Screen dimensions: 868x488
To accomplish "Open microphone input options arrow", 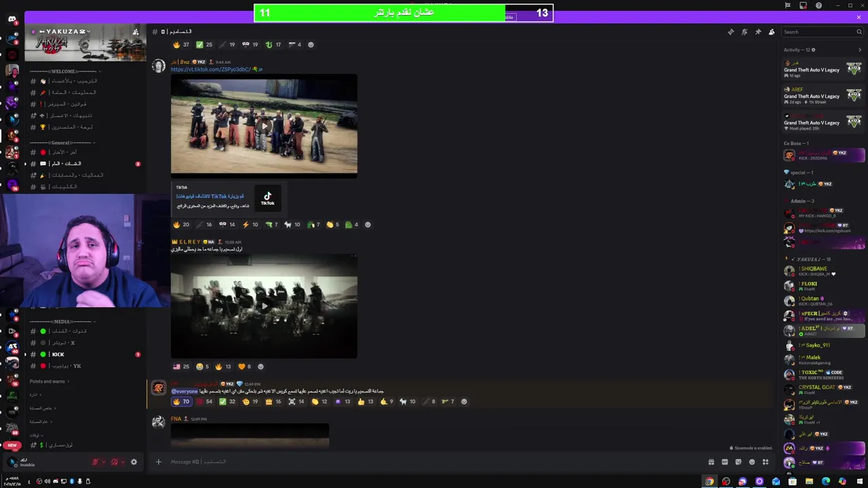I will tap(104, 462).
